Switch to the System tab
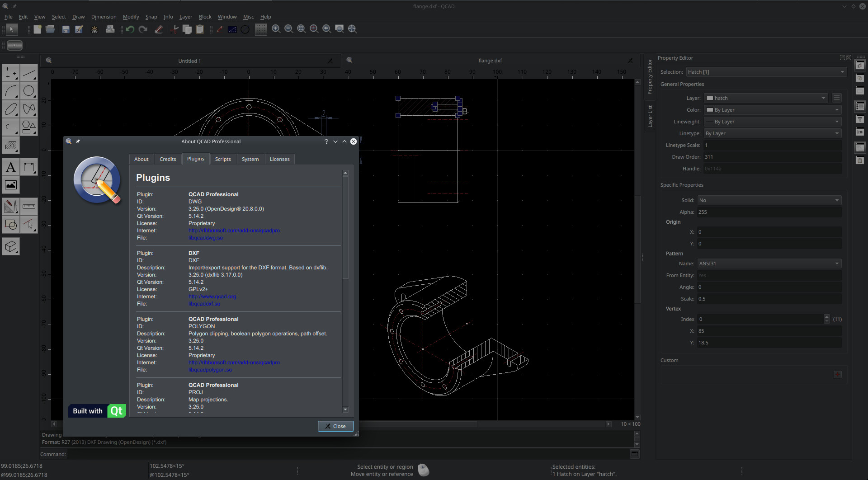The image size is (868, 480). coord(250,159)
